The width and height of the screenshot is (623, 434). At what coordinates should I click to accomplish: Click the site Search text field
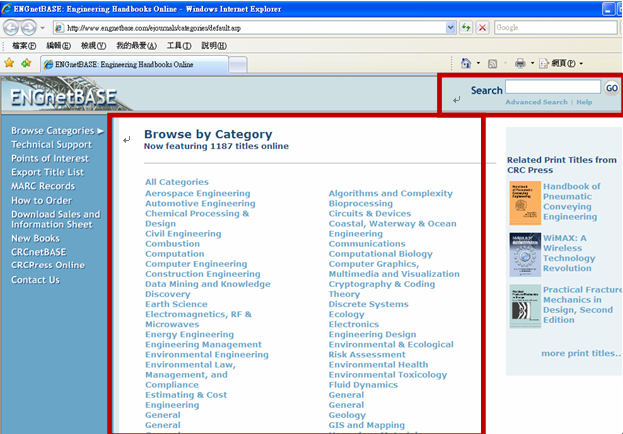point(553,86)
